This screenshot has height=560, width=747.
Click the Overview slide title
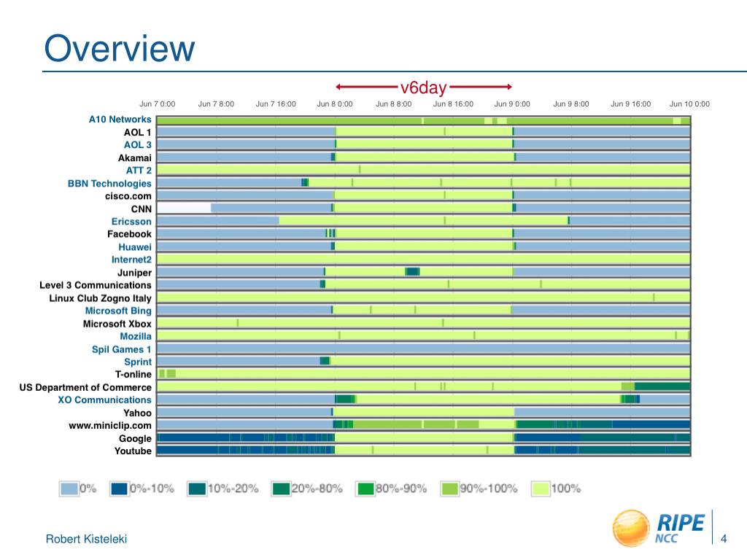click(120, 48)
